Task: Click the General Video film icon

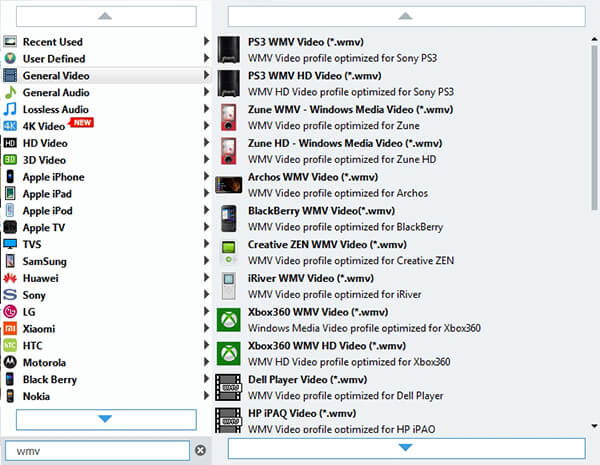Action: [10, 75]
